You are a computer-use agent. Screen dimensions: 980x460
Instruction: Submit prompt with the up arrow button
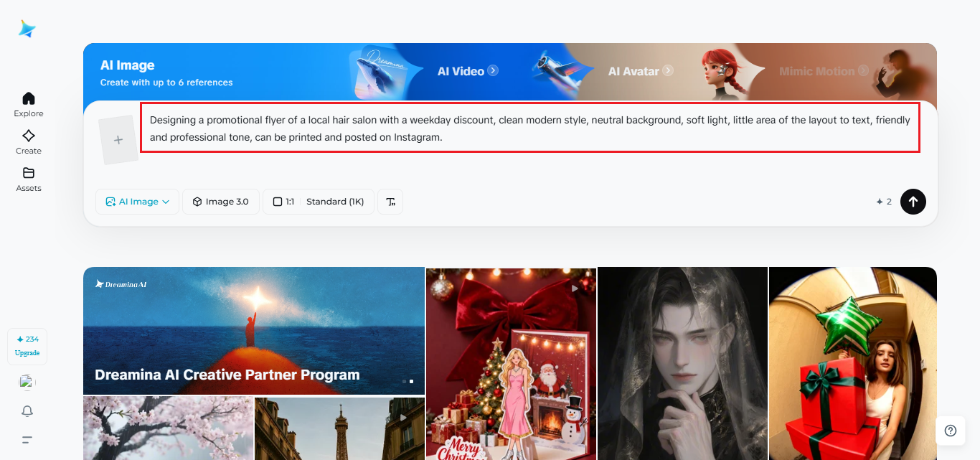click(913, 202)
